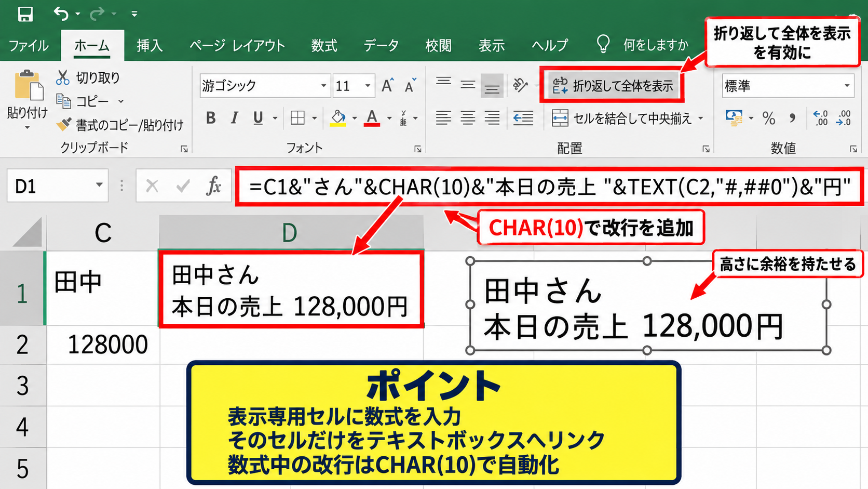This screenshot has width=868, height=489.
Task: Expand the merge and center dropdown arrow
Action: point(701,118)
